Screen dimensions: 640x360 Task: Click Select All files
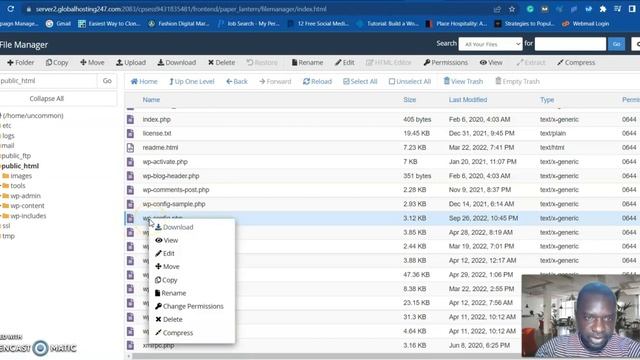pos(360,82)
